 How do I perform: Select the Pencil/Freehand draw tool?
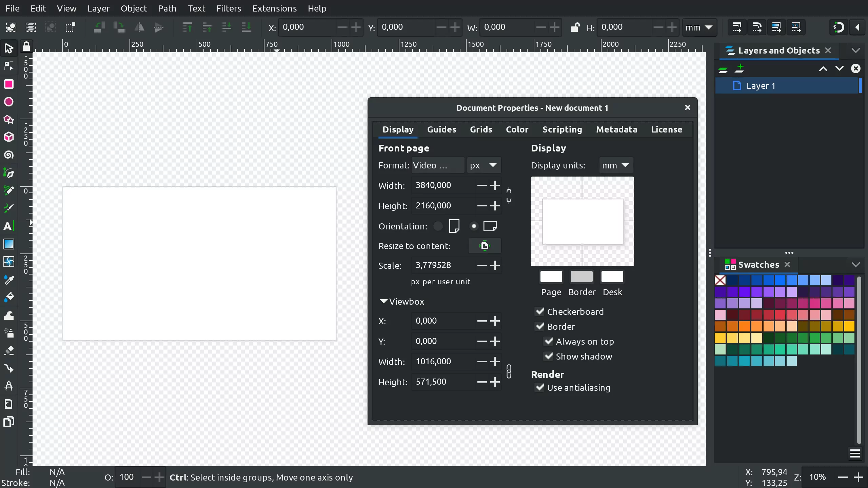pos(9,190)
